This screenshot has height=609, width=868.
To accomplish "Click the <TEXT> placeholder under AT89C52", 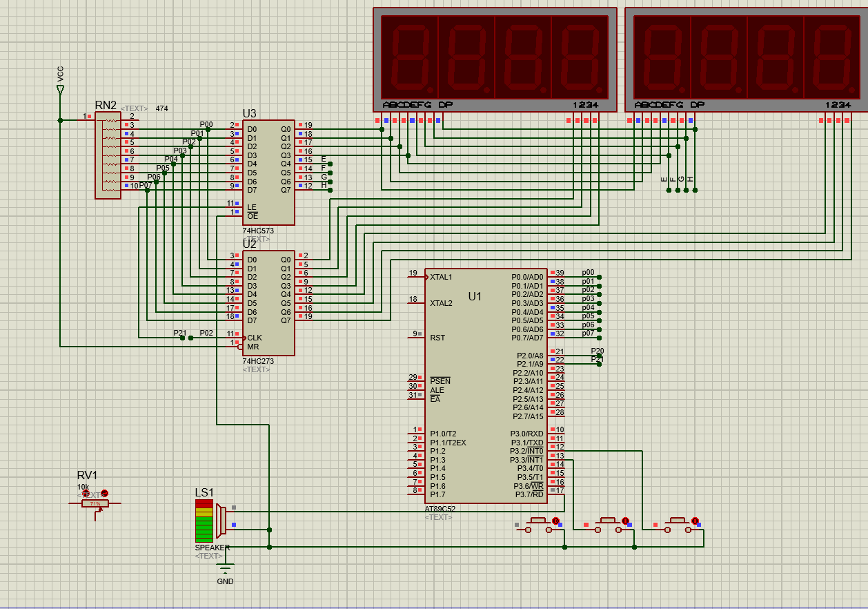I will (x=439, y=517).
